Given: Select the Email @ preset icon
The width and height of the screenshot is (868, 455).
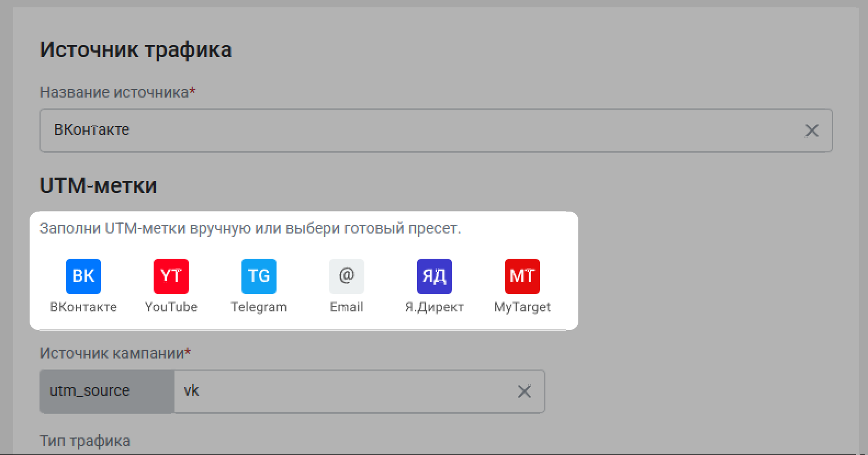Looking at the screenshot, I should tap(347, 276).
